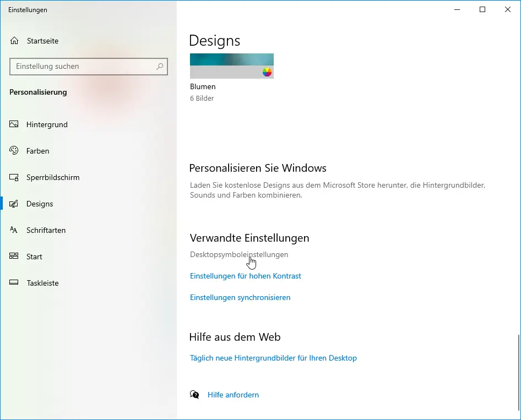Image resolution: width=521 pixels, height=420 pixels.
Task: Click the Taskleiste bar icon
Action: [14, 282]
